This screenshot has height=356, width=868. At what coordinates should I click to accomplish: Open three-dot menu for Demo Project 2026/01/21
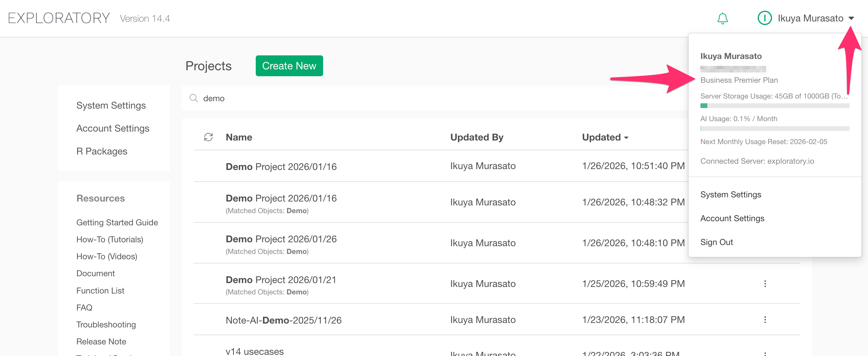pyautogui.click(x=765, y=284)
